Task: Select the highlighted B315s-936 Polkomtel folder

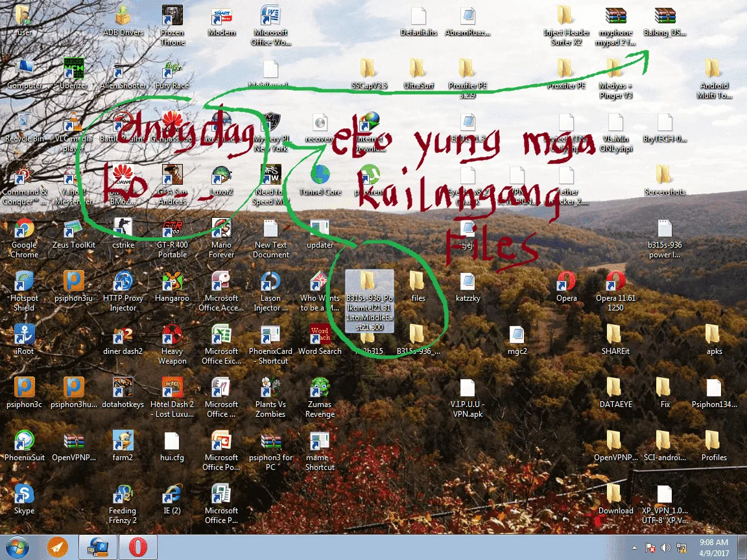Action: pyautogui.click(x=369, y=301)
